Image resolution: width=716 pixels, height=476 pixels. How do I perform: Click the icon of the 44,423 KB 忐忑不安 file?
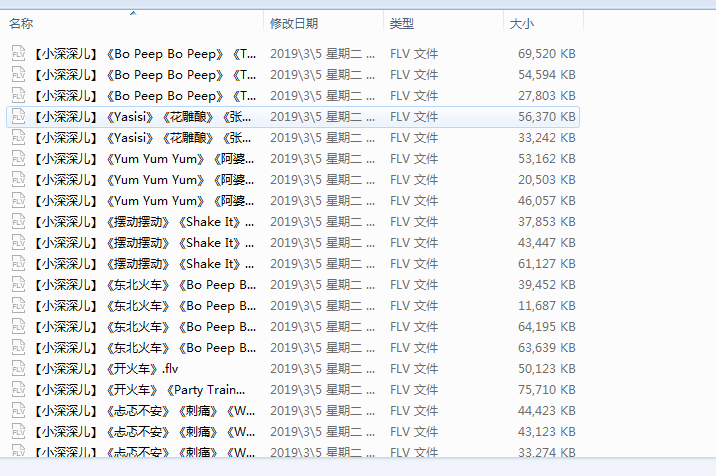click(x=18, y=411)
